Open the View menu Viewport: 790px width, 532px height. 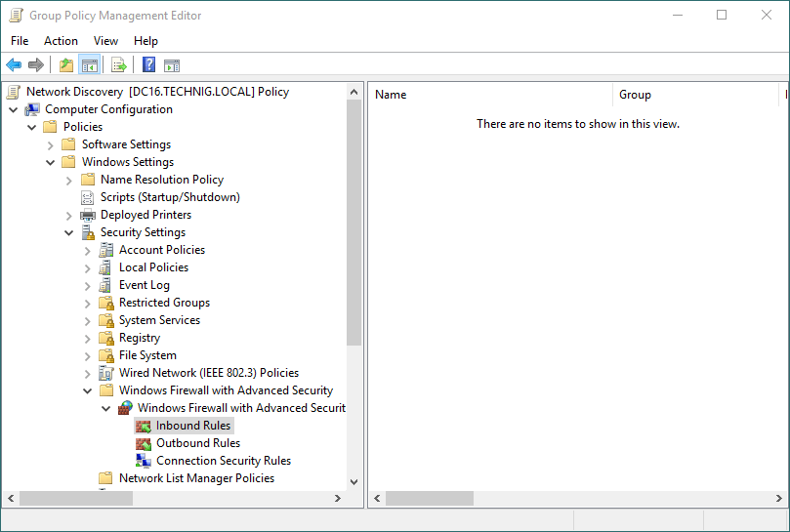pos(105,41)
